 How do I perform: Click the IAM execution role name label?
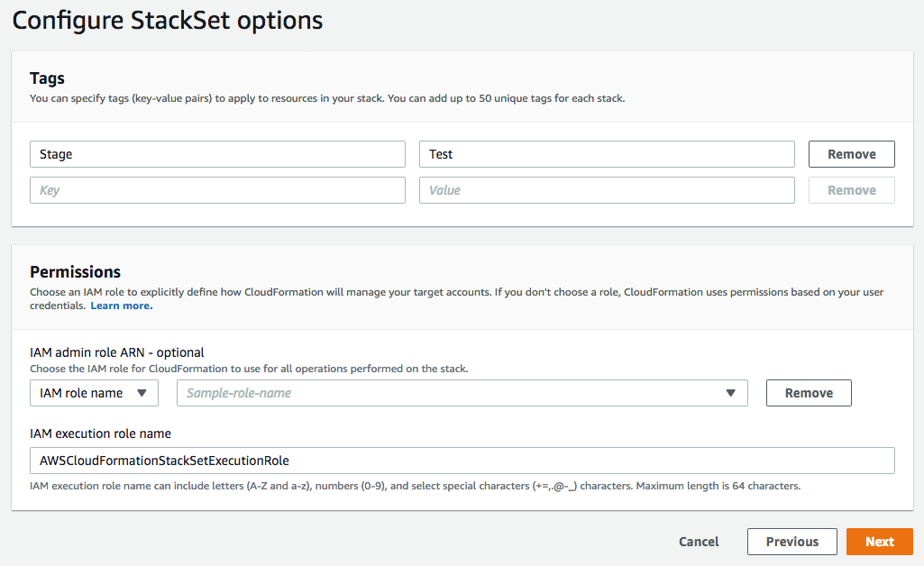pos(100,434)
